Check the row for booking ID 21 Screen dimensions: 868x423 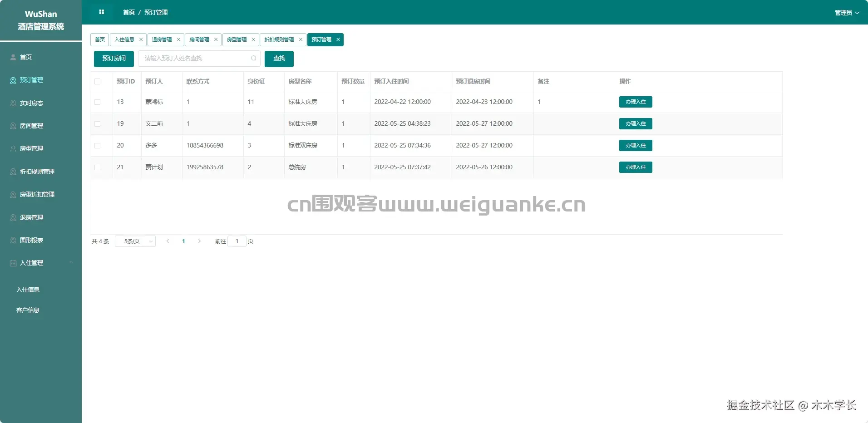(97, 167)
